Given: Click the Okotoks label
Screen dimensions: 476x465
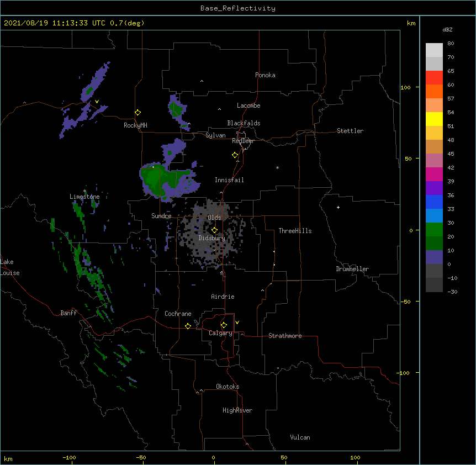Looking at the screenshot, I should pyautogui.click(x=228, y=387).
